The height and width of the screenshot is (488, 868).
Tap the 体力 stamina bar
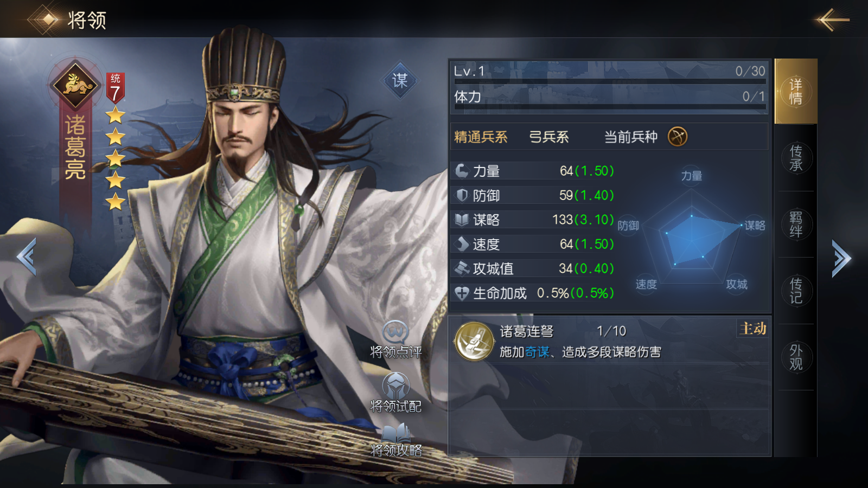click(x=610, y=100)
